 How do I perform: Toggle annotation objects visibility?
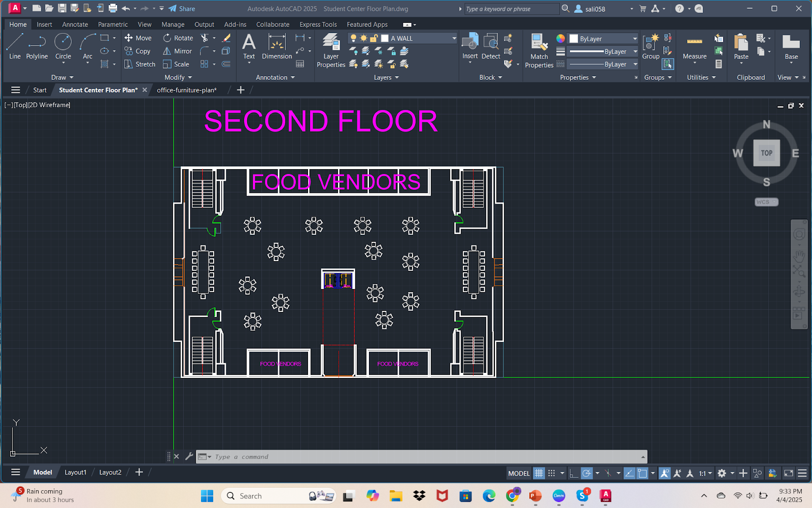664,473
